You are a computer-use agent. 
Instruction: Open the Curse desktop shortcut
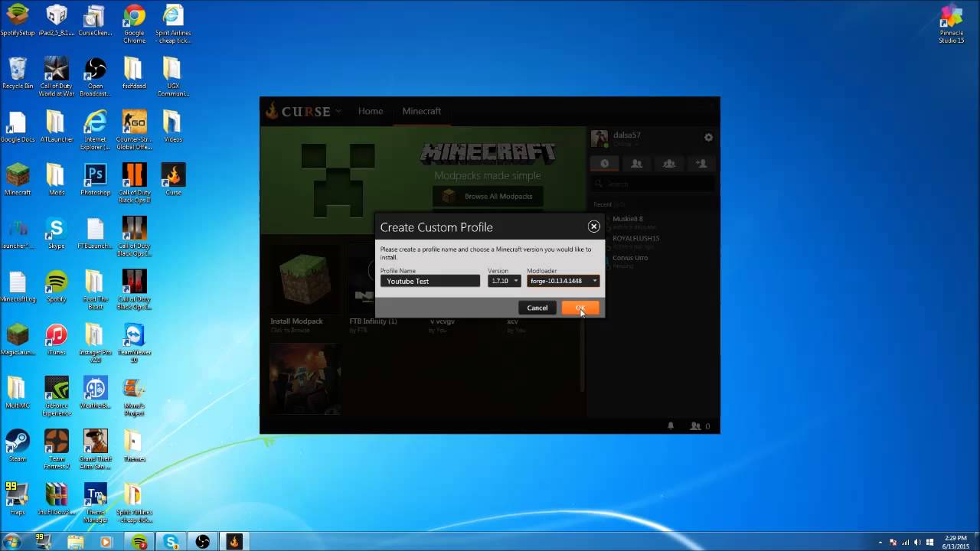click(x=173, y=180)
